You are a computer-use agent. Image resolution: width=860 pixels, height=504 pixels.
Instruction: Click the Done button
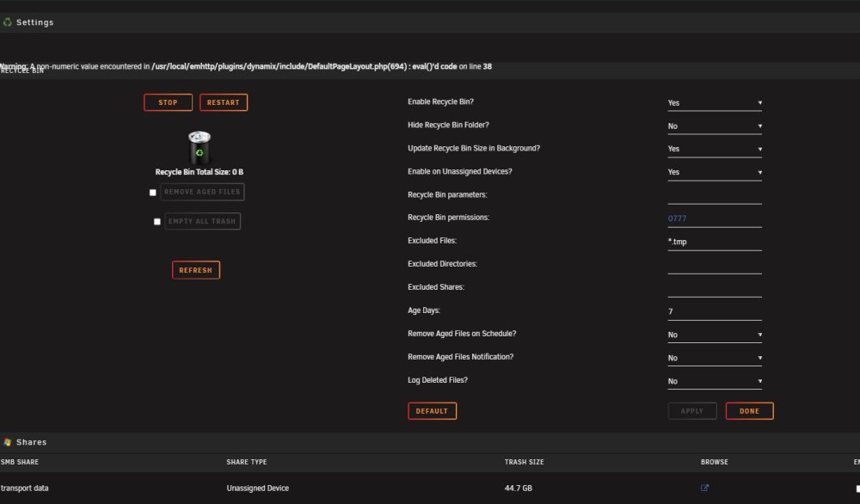click(x=749, y=411)
